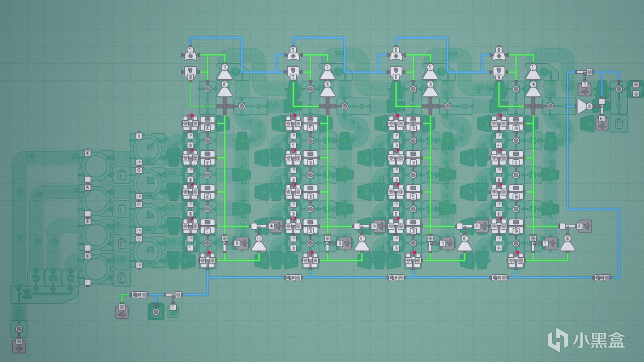
Task: Click the belt reader right of the leftmost cross junction
Action: [242, 107]
